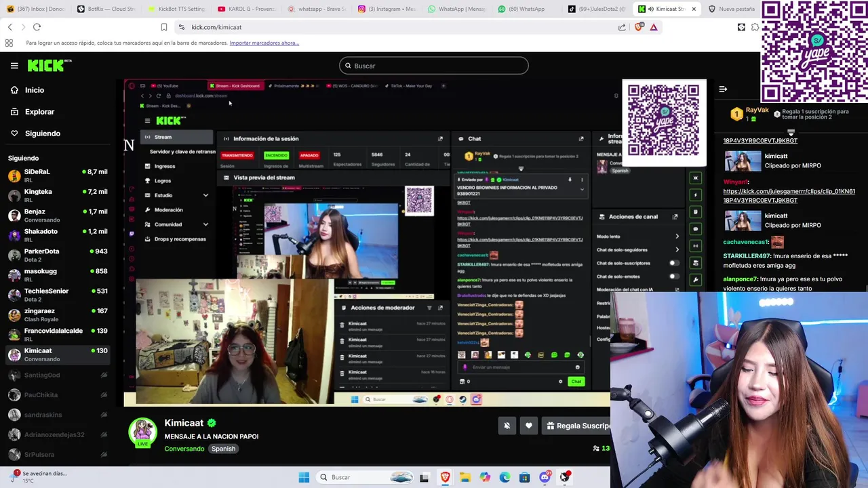
Task: Switch to the KickBot TTS Settings tab
Action: [x=176, y=9]
